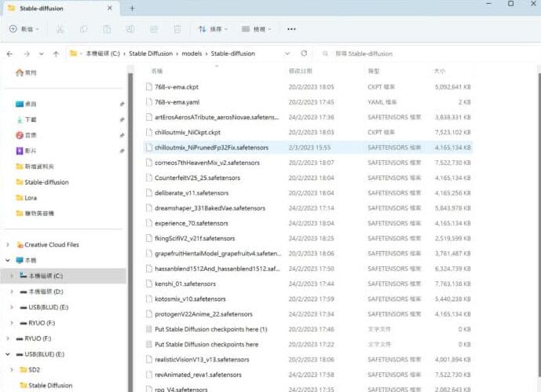Expand local disk (D:) tree node
The width and height of the screenshot is (541, 392).
click(12, 291)
